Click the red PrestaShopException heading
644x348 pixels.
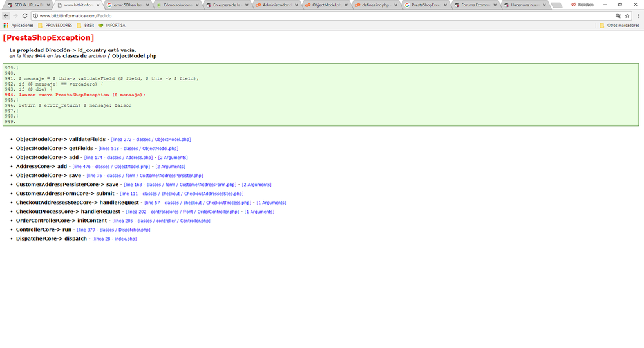click(x=48, y=38)
